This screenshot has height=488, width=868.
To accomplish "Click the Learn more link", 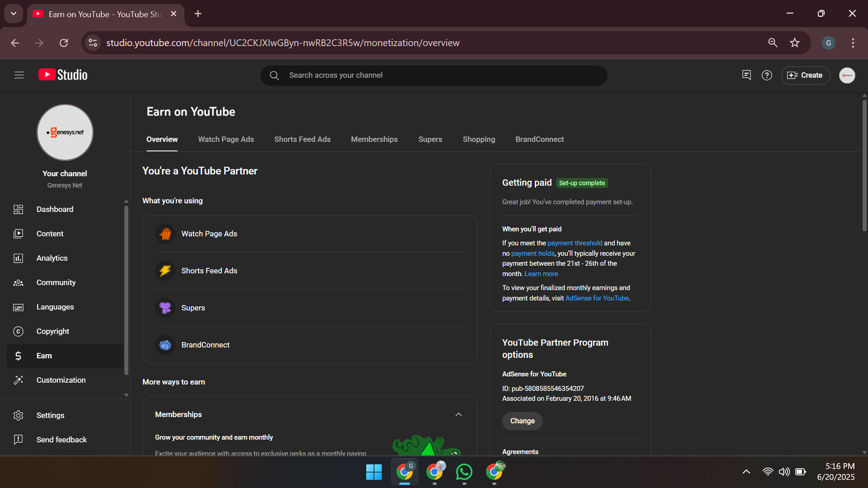I will (x=541, y=274).
